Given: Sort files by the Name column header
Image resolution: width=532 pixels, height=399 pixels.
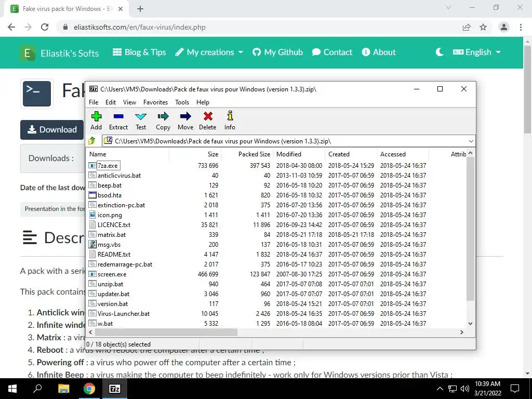Looking at the screenshot, I should pos(128,154).
